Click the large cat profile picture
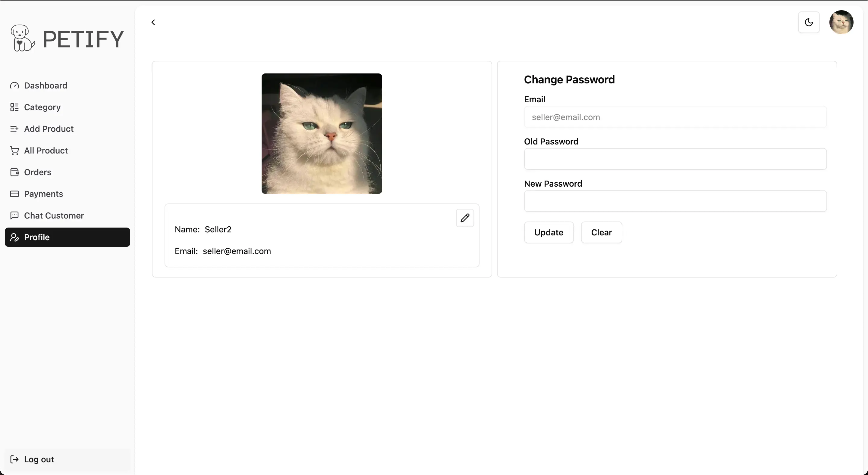This screenshot has width=868, height=475. point(322,134)
